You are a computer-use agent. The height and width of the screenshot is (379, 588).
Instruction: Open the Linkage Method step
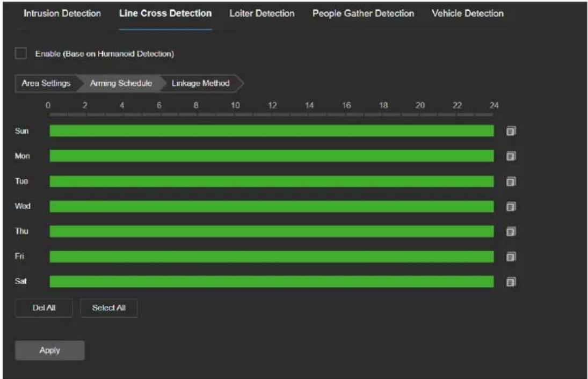pos(201,83)
